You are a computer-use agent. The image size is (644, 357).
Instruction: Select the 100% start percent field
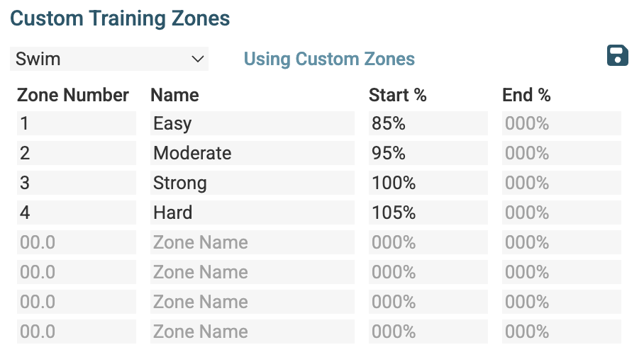coord(428,183)
